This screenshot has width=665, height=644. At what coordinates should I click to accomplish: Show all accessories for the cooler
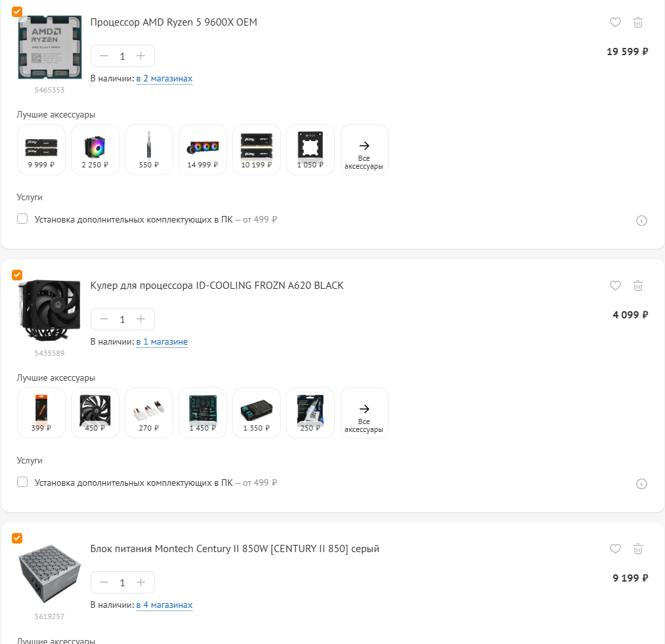click(x=364, y=413)
